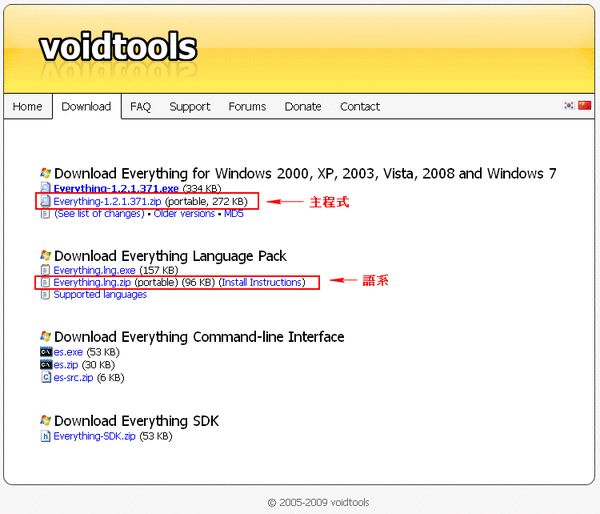Click icon beside Supported languages

pos(45,294)
